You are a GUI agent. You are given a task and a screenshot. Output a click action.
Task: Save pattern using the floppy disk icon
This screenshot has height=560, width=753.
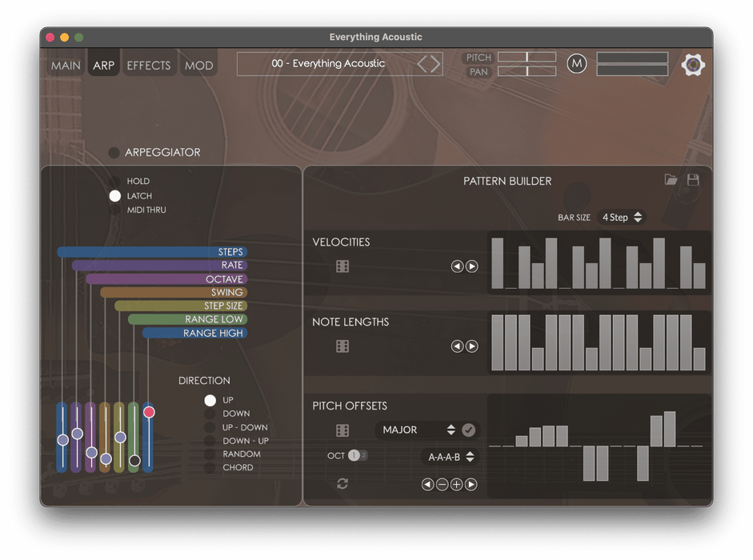[x=693, y=180]
